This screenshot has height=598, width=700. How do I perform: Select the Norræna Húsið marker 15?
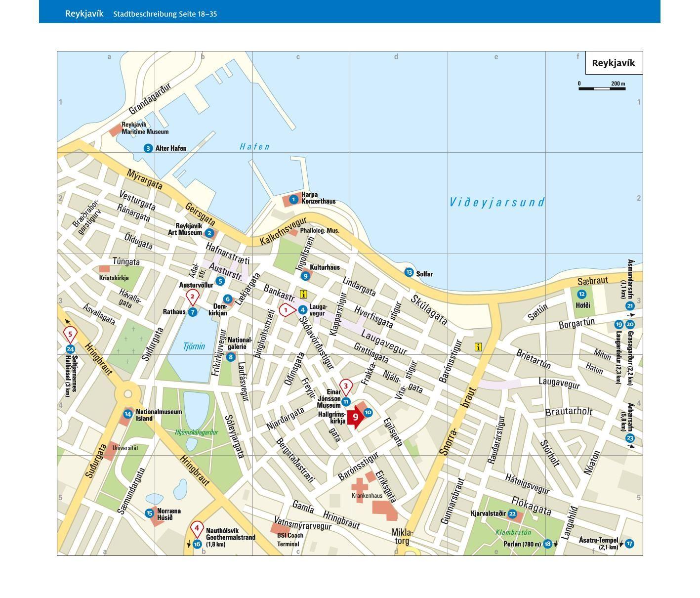[149, 513]
